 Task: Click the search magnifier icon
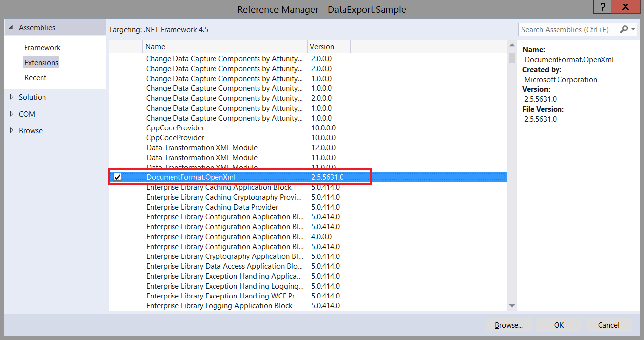point(624,29)
